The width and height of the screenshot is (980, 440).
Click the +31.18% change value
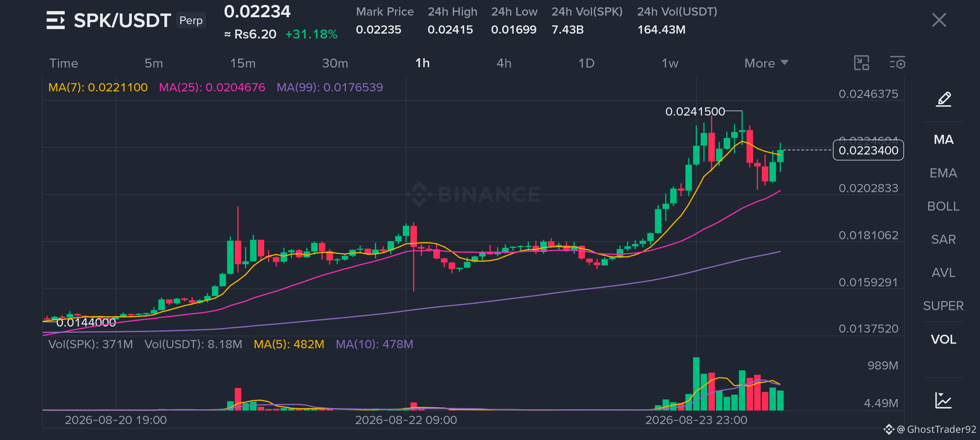[311, 34]
